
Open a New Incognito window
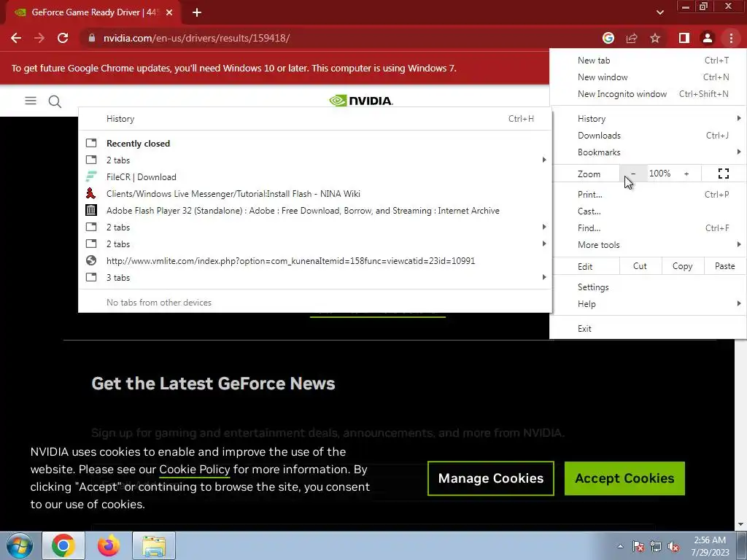(x=648, y=94)
